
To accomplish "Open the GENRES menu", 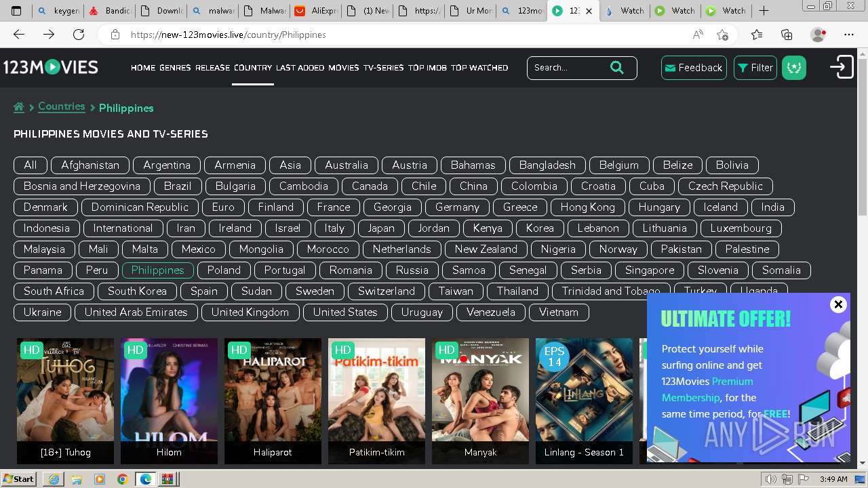I will [x=175, y=67].
